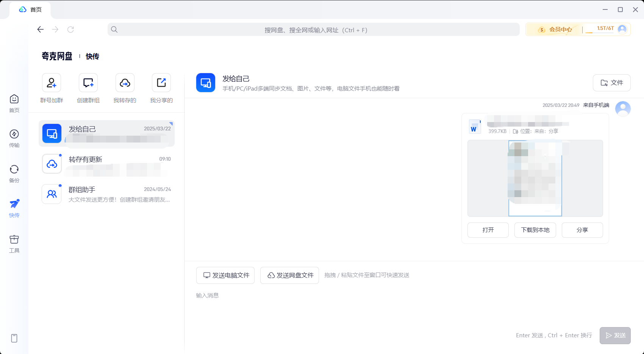Open 会员中心 membership center
The image size is (644, 354).
[555, 30]
